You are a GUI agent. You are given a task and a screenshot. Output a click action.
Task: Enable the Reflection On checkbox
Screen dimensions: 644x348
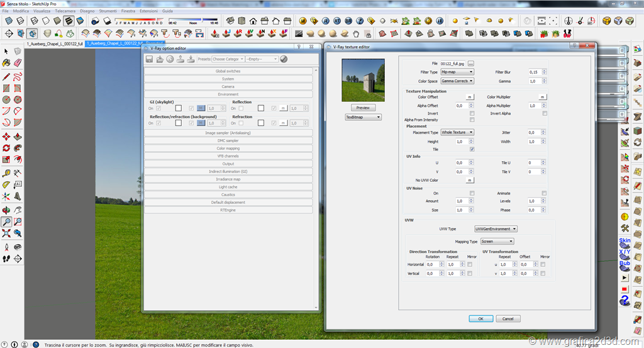click(241, 108)
